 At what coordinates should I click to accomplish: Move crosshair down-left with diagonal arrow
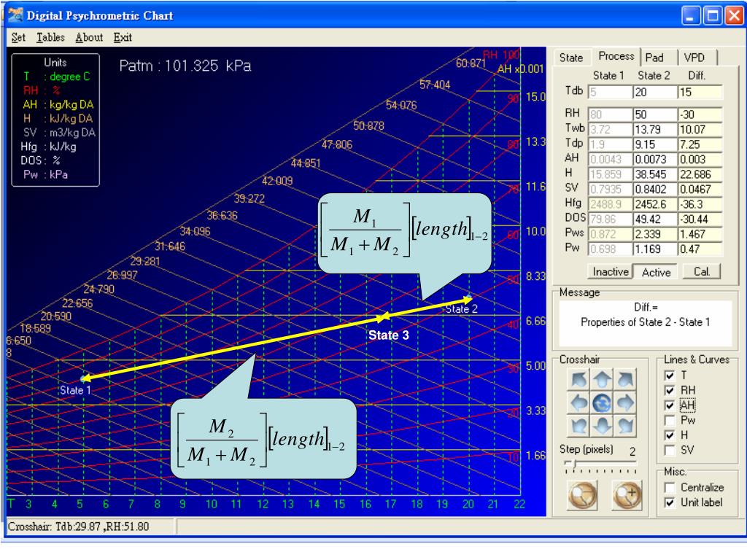click(578, 426)
